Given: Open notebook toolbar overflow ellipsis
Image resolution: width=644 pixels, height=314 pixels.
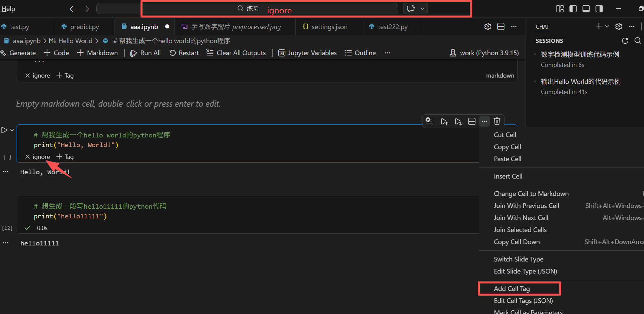Looking at the screenshot, I should pos(387,53).
